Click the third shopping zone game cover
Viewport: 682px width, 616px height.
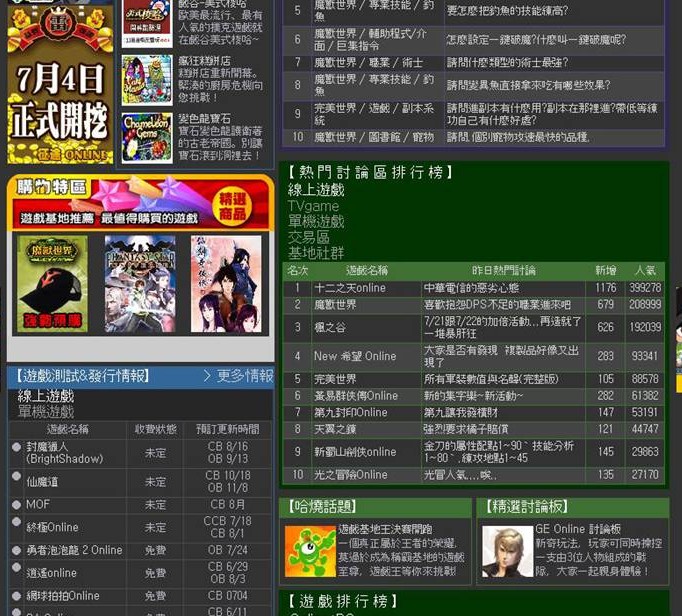226,284
